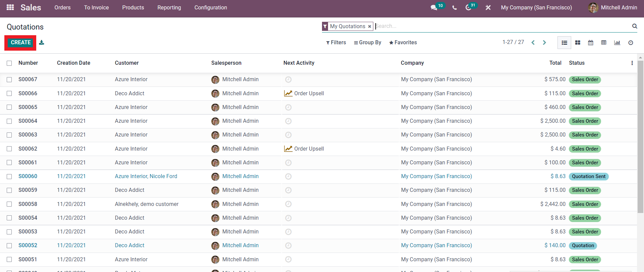Open the To Invoice menu
644x272 pixels.
coord(96,7)
